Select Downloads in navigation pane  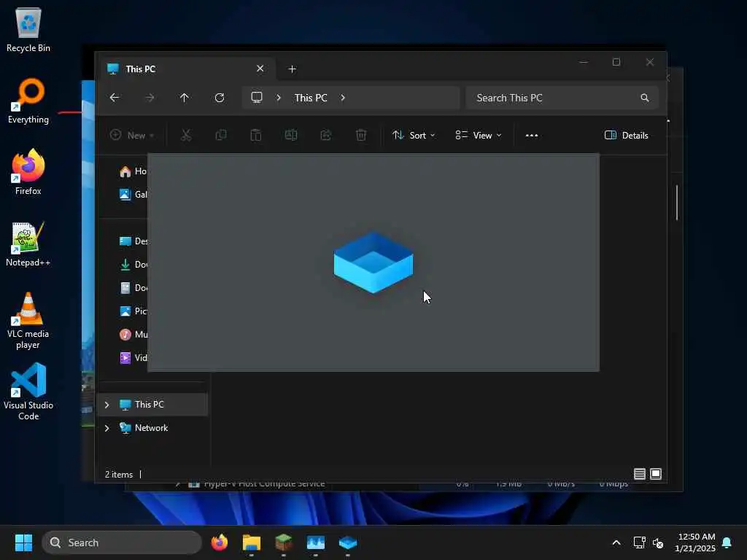(132, 264)
